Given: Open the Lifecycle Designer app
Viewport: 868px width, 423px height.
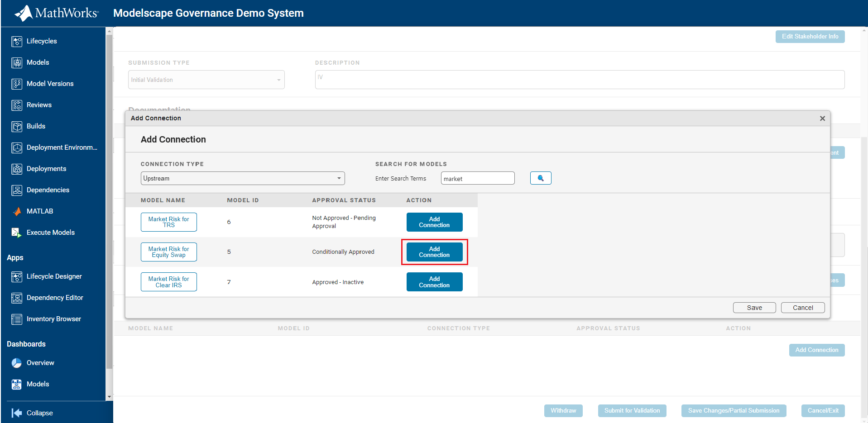Looking at the screenshot, I should click(x=54, y=276).
